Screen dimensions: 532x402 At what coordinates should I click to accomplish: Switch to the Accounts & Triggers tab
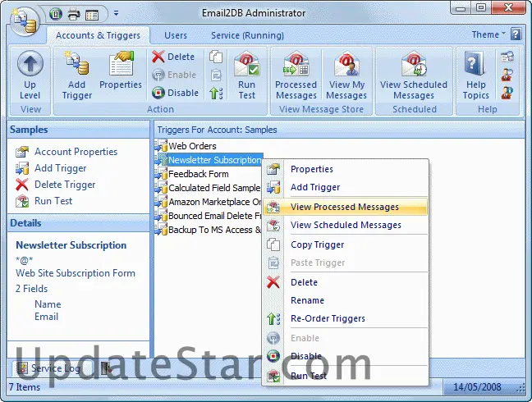click(98, 35)
